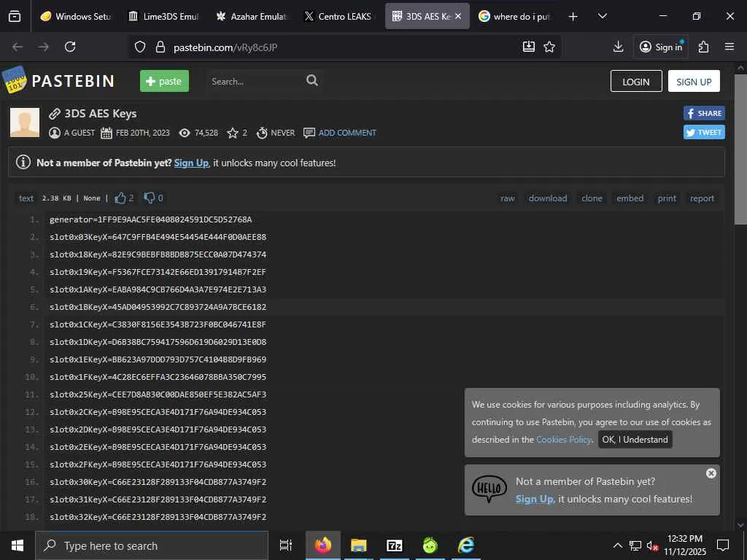Open 7-Zip from taskbar

click(x=395, y=545)
